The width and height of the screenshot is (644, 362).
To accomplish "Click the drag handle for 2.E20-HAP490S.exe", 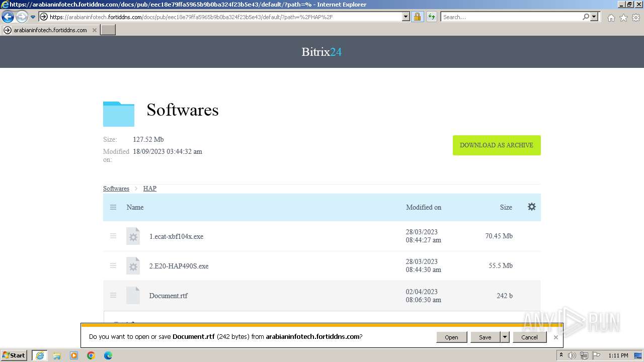I will [113, 265].
